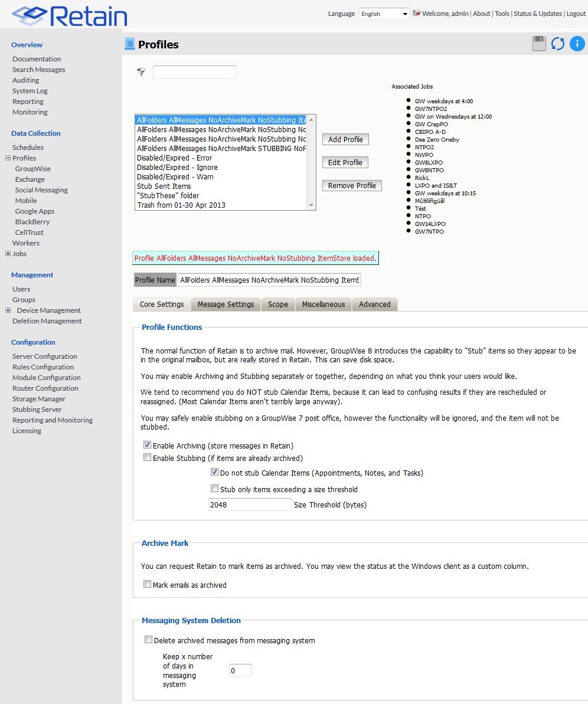Click the profile list scroll-down arrow
Screen dimensions: 588x704
[311, 205]
